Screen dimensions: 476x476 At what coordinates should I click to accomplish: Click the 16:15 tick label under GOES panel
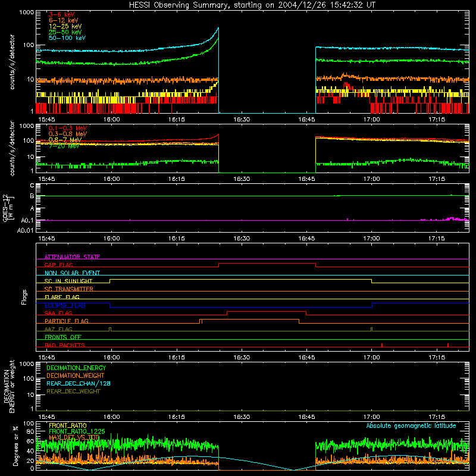point(176,239)
